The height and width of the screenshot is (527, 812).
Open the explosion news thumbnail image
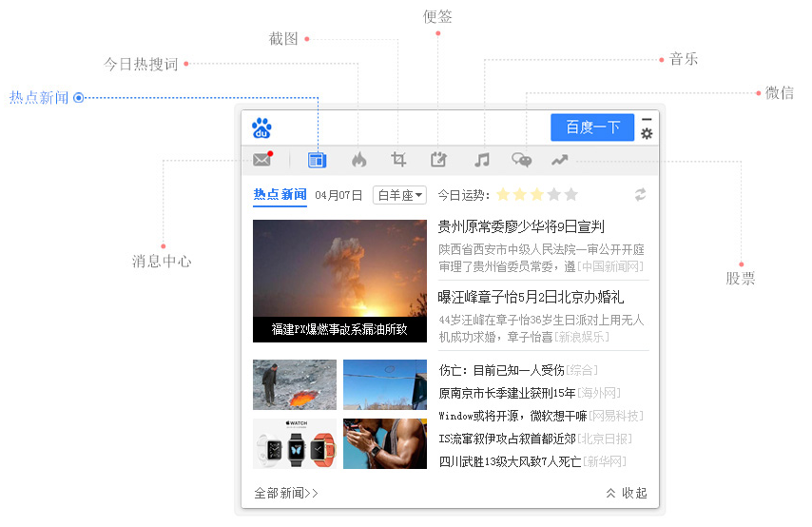(339, 281)
